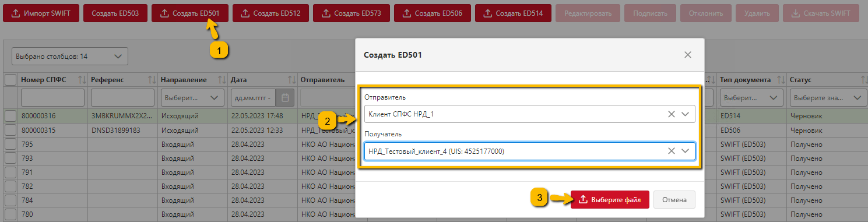
Task: Check row 793 checkbox
Action: [10, 158]
